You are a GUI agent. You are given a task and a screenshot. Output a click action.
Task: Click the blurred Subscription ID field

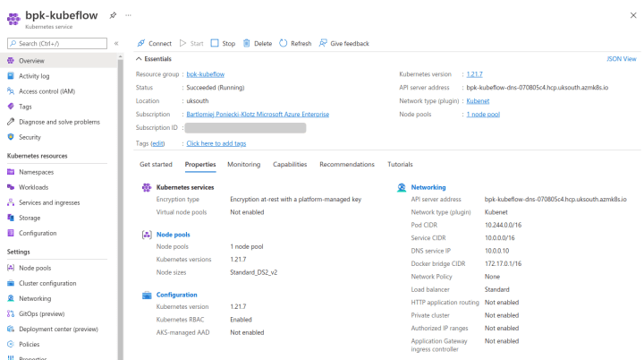point(245,128)
